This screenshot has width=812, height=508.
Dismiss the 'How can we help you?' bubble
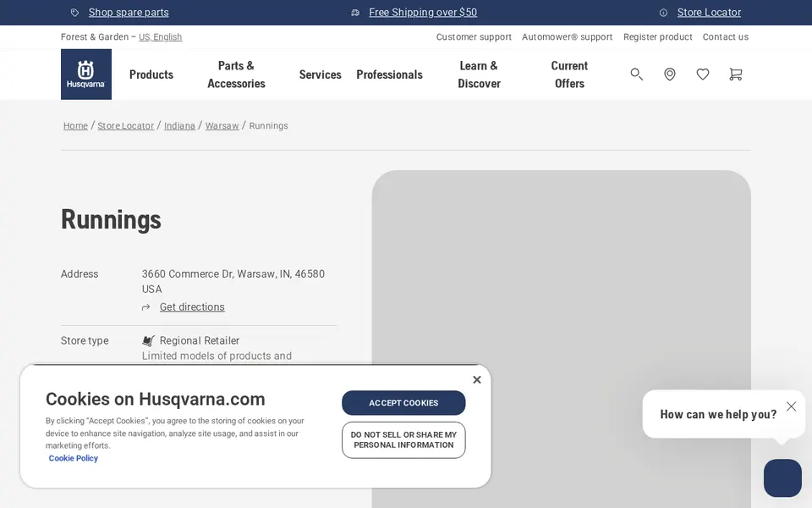792,406
